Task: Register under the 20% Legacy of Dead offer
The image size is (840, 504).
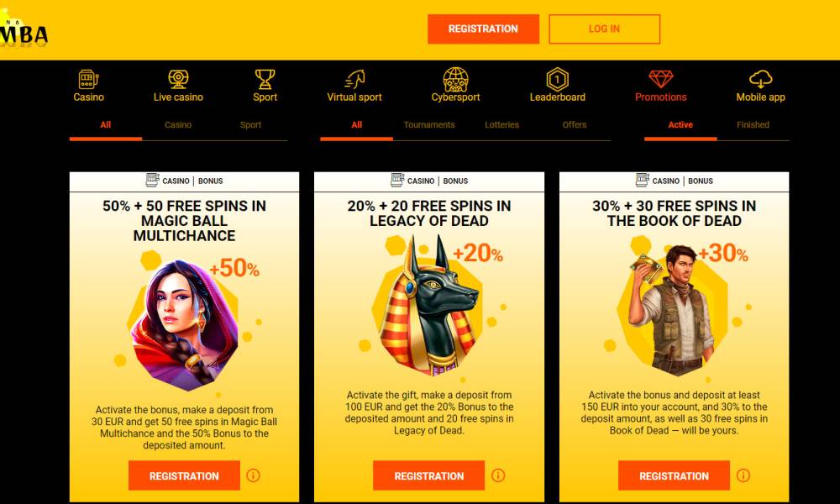Action: point(428,475)
